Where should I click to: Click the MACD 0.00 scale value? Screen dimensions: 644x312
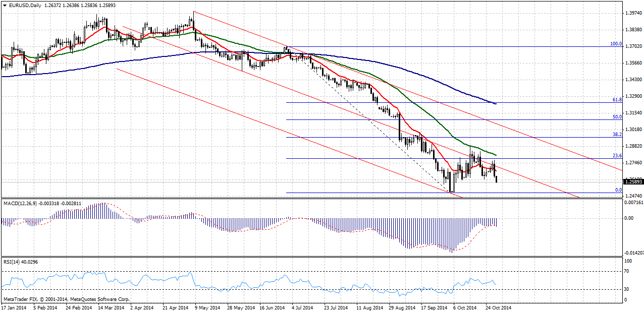629,218
